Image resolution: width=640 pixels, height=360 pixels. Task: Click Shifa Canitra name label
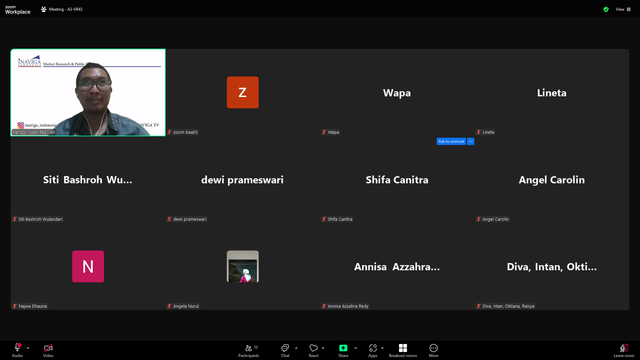pyautogui.click(x=337, y=219)
